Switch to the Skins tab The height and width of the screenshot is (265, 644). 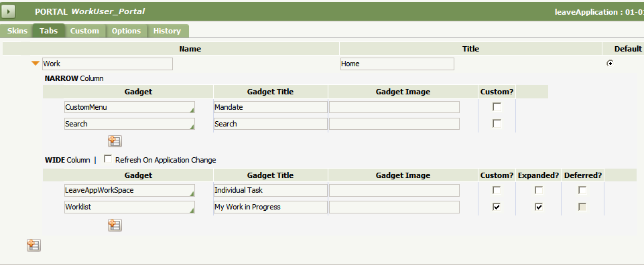(17, 31)
